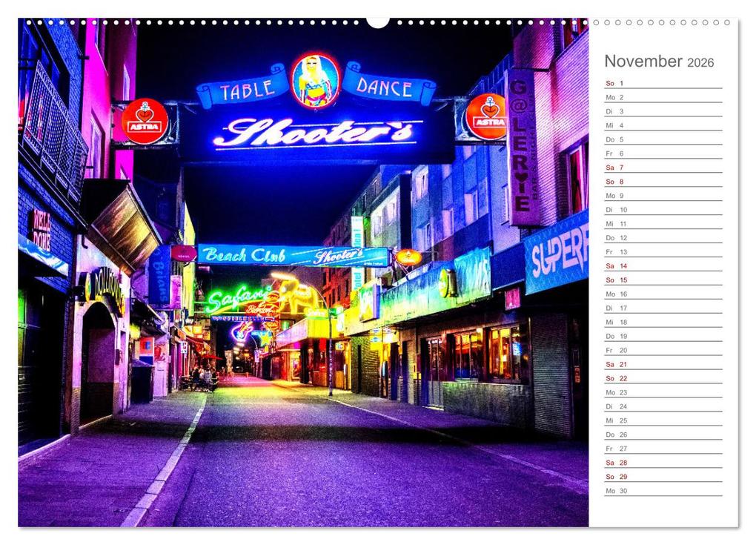756x545 pixels.
Task: Select the Fr 27 calendar row
Action: [x=663, y=448]
